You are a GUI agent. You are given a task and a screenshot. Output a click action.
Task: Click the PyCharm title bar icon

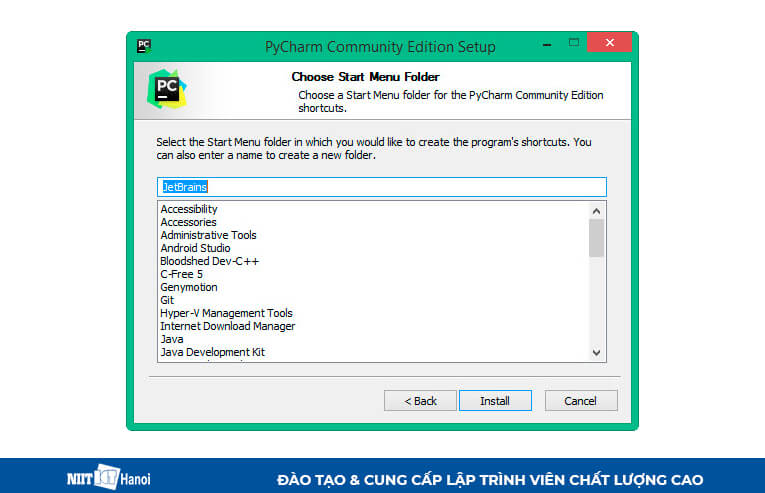tap(144, 46)
